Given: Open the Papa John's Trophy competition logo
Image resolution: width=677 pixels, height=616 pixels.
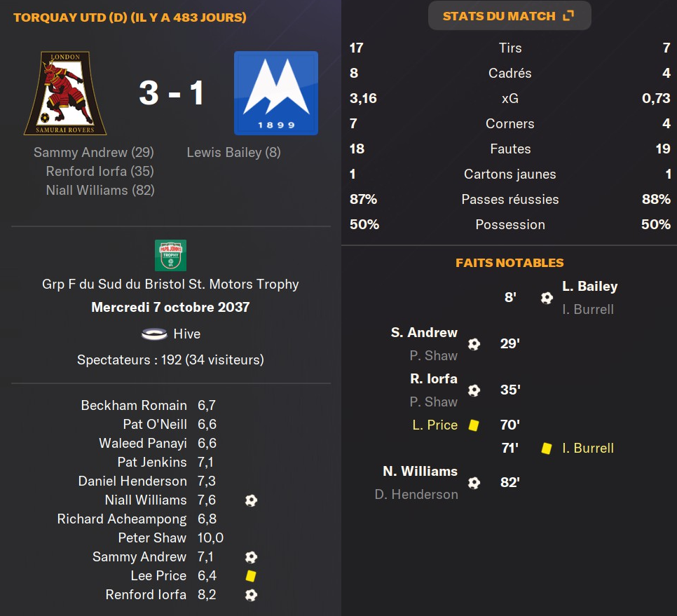Looking at the screenshot, I should point(170,255).
